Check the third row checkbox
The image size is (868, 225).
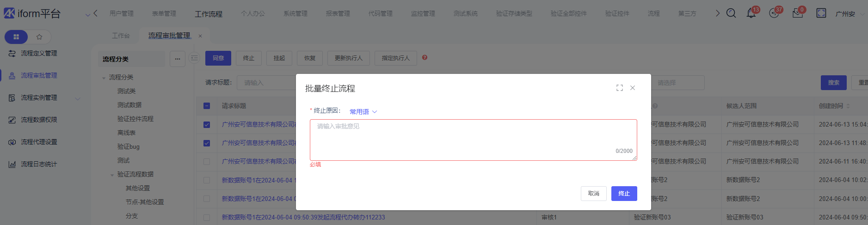[x=207, y=162]
